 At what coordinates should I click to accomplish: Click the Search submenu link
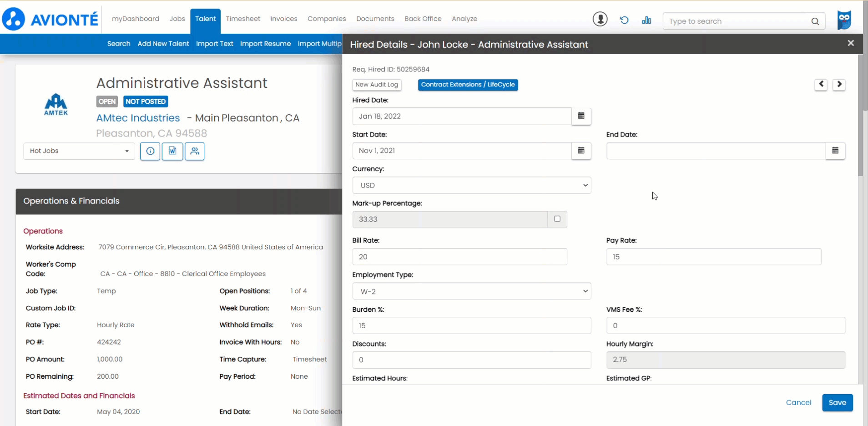(119, 44)
